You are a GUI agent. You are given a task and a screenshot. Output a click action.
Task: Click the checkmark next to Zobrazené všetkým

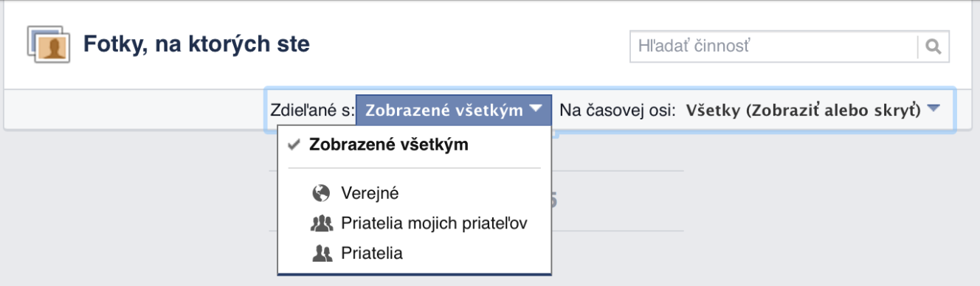[x=294, y=145]
